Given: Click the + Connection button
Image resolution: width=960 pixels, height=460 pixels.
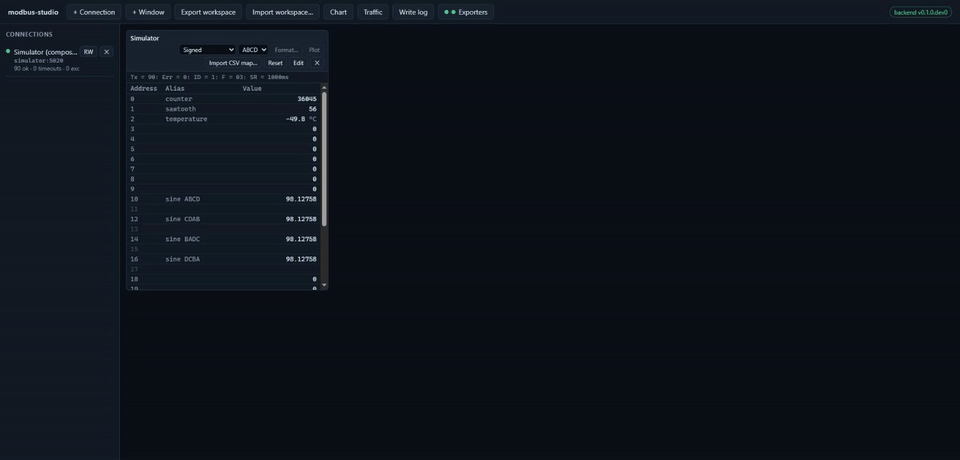Looking at the screenshot, I should tap(94, 12).
